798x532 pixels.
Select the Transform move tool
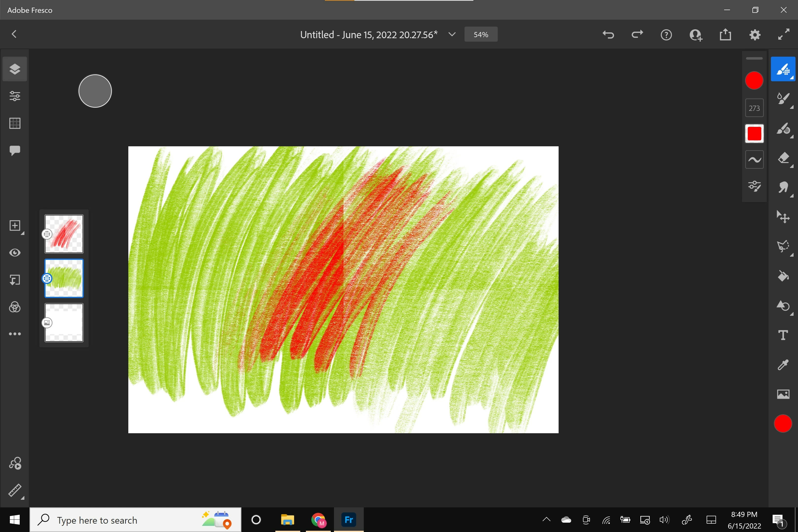pos(783,217)
